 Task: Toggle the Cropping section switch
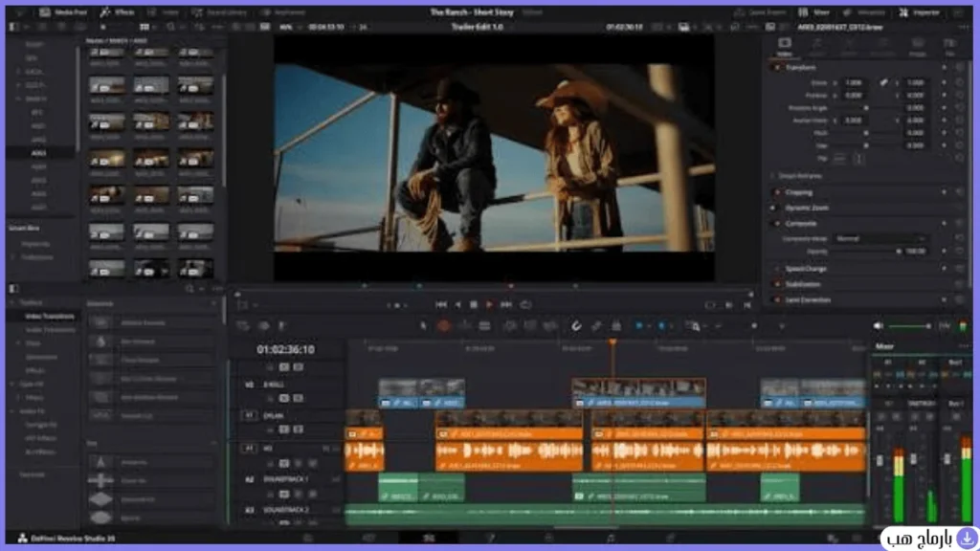coord(777,192)
